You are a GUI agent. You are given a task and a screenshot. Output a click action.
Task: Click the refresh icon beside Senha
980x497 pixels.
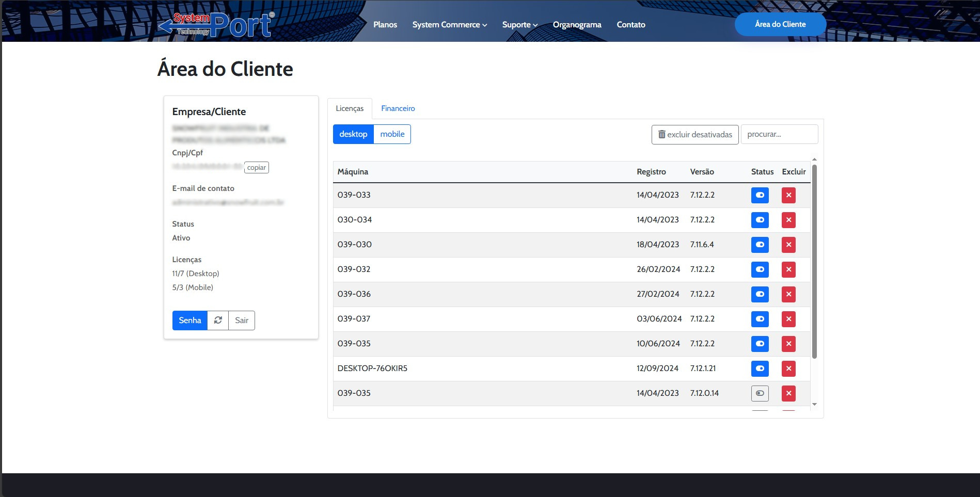pyautogui.click(x=218, y=320)
